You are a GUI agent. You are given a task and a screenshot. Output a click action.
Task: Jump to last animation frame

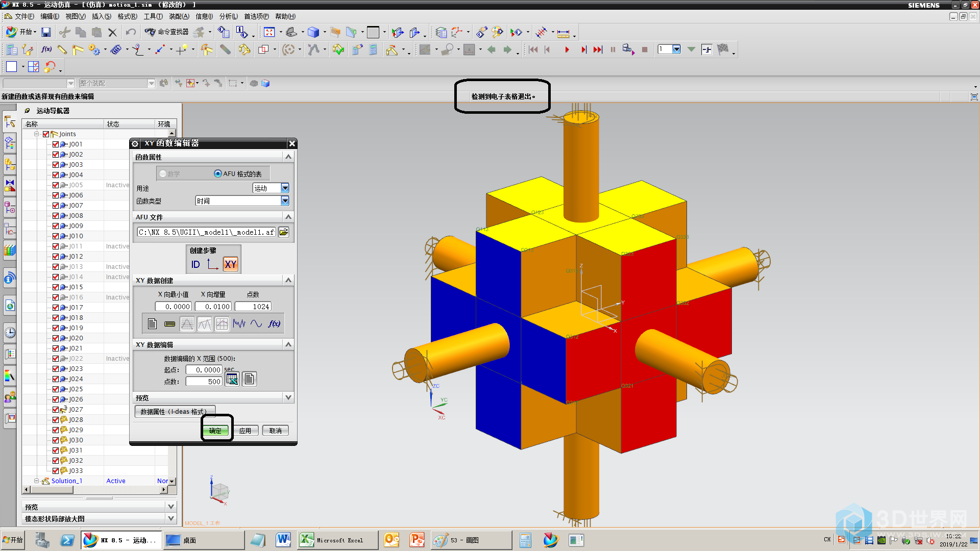click(598, 49)
